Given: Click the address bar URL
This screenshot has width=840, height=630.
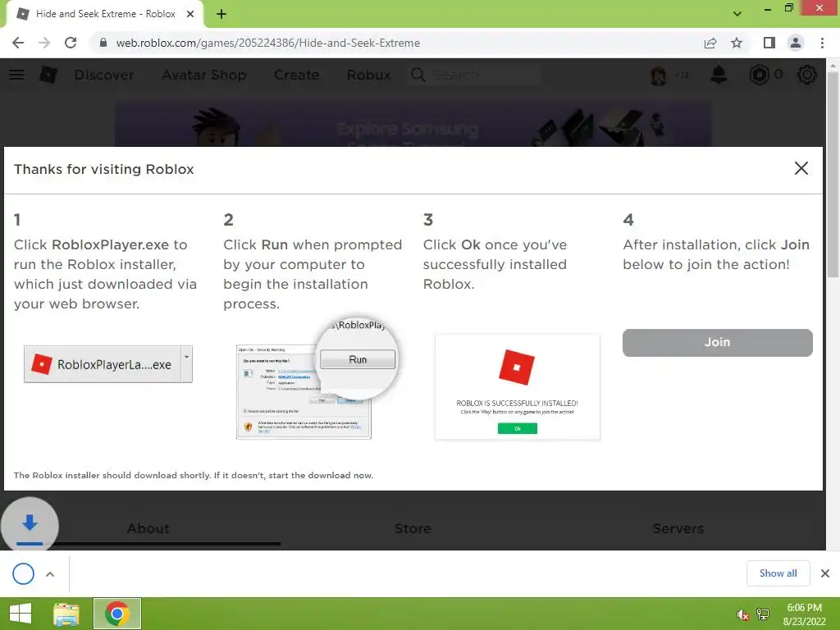Looking at the screenshot, I should tap(268, 43).
